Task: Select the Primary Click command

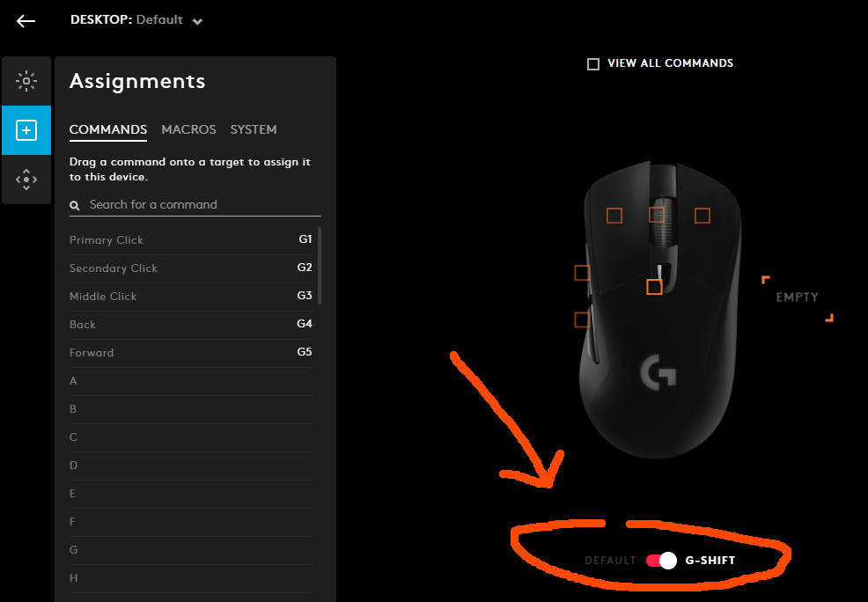Action: point(107,240)
